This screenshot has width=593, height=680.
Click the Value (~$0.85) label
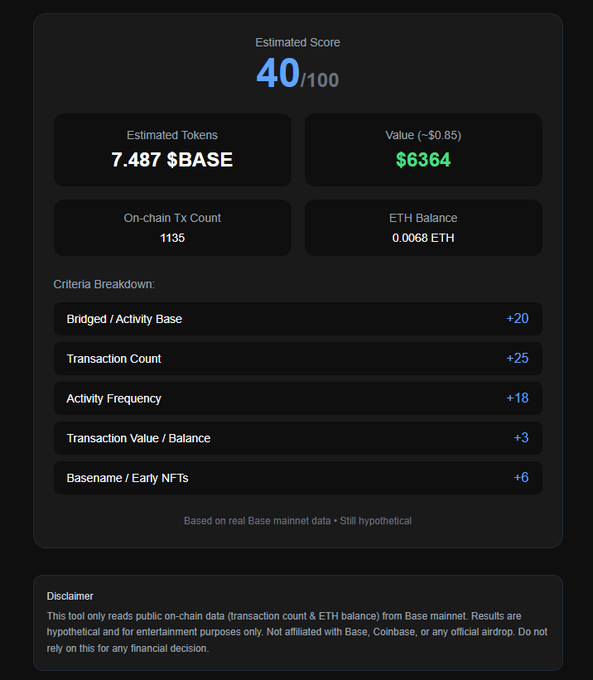click(423, 135)
